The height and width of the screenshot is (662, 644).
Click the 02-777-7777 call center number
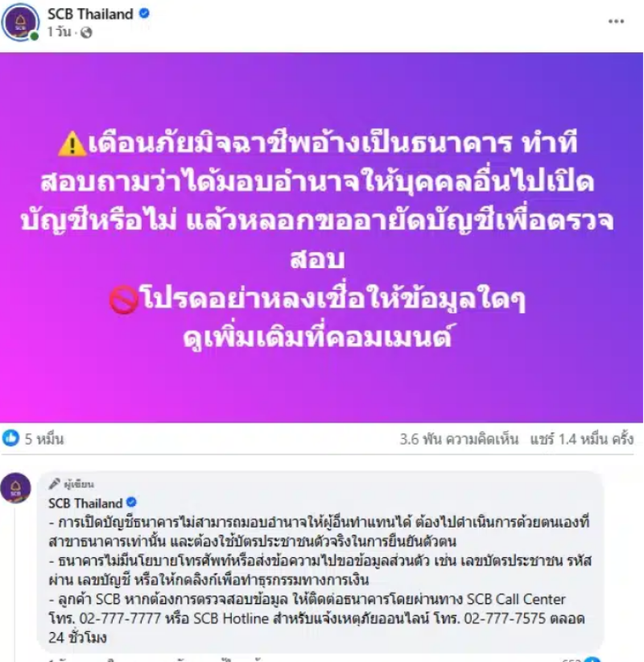coord(120,619)
